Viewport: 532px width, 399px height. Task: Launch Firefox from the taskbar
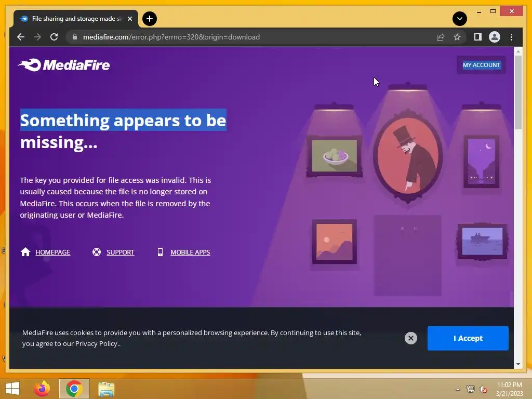42,389
